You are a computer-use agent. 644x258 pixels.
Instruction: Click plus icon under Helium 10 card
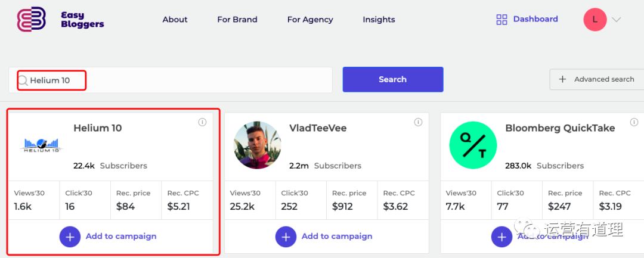click(70, 237)
